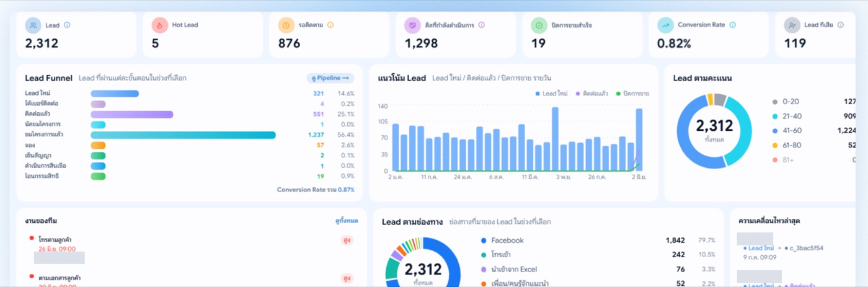Click the โทรเข้า teal color dot

pos(483,255)
